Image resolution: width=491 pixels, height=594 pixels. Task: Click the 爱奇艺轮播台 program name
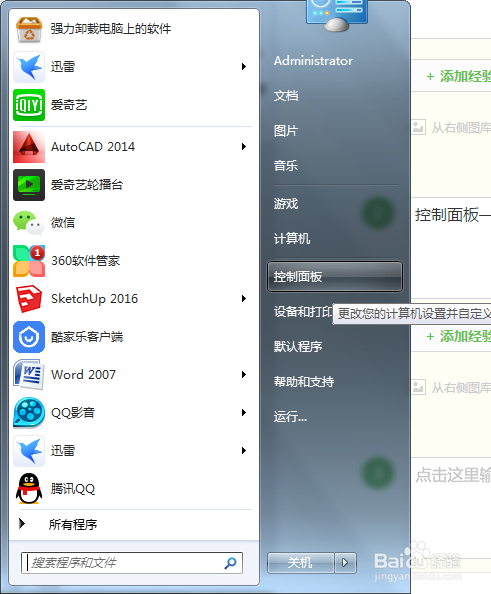[87, 185]
